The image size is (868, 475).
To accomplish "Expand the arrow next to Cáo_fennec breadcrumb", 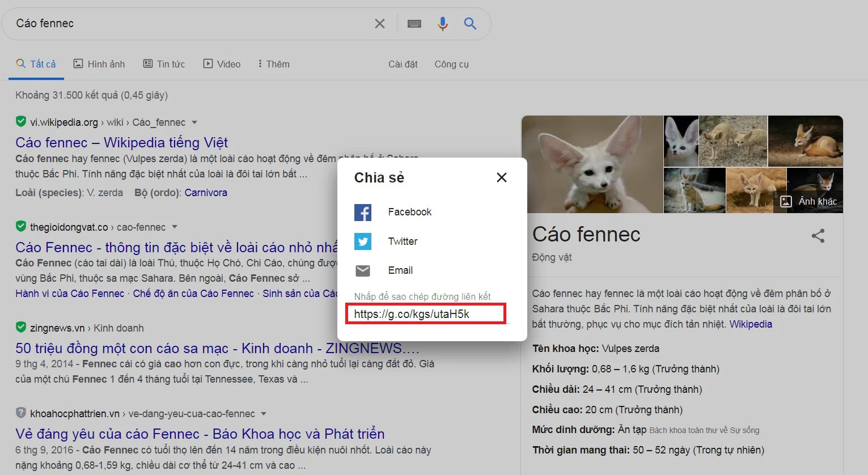I will tap(194, 122).
